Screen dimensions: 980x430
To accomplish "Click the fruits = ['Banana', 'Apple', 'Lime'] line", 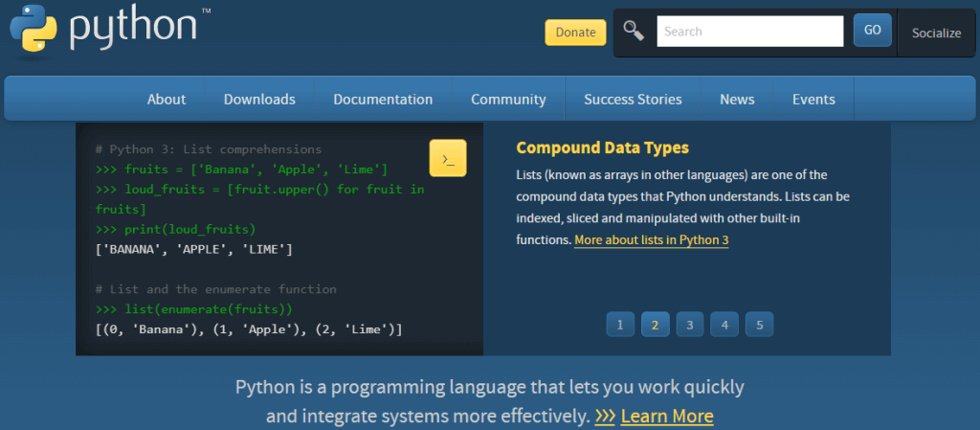I will click(x=241, y=170).
